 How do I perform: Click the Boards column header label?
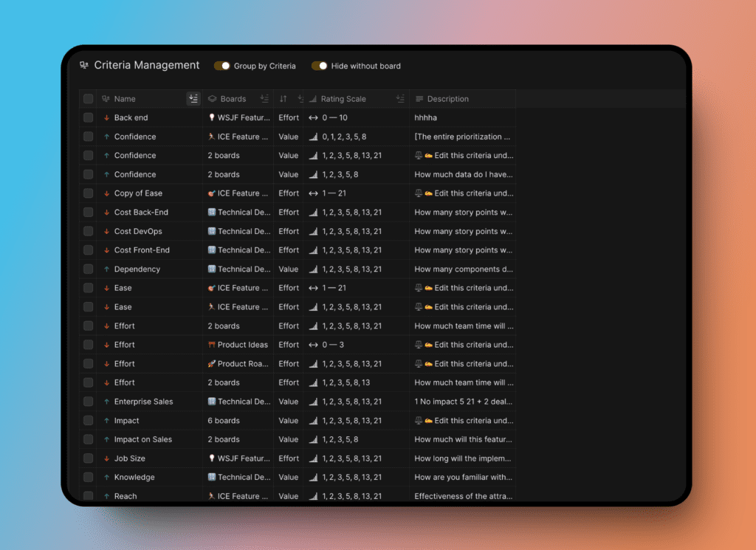click(x=233, y=99)
